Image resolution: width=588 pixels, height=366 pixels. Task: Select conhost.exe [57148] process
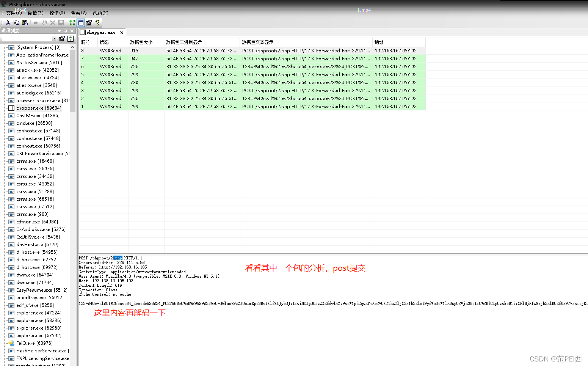(38, 131)
